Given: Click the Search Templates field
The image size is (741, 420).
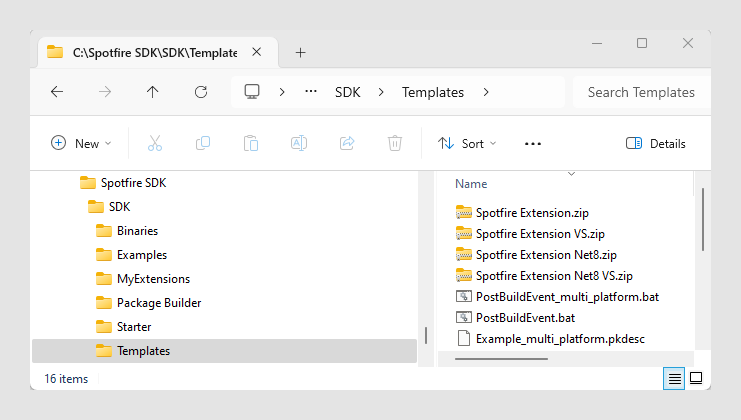Looking at the screenshot, I should tap(640, 92).
